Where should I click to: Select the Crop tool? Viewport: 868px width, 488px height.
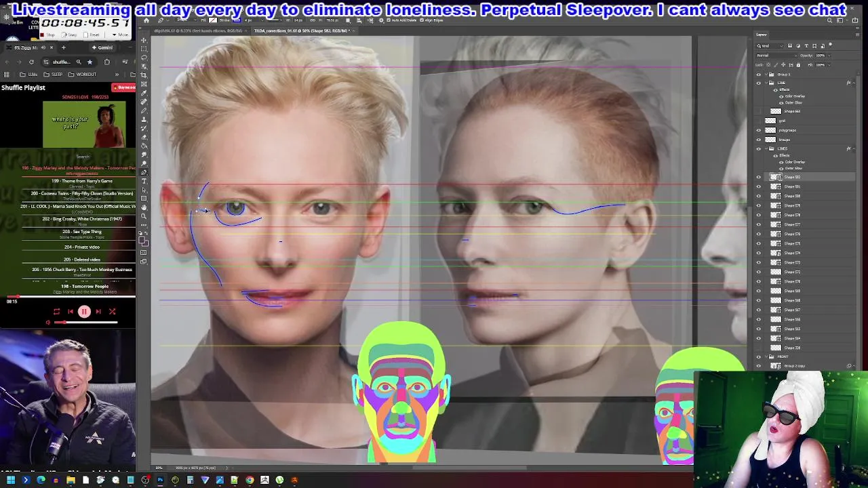144,75
